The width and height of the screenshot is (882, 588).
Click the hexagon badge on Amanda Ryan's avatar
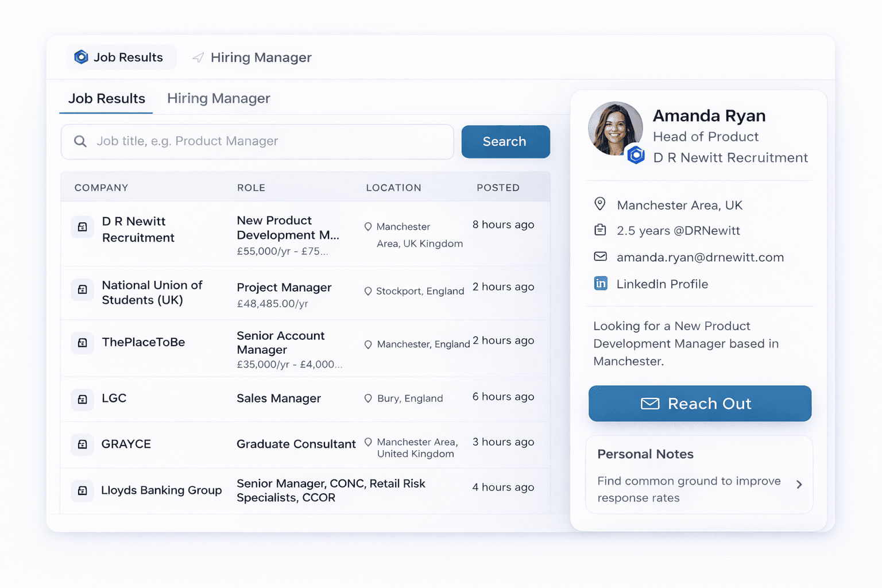click(636, 155)
